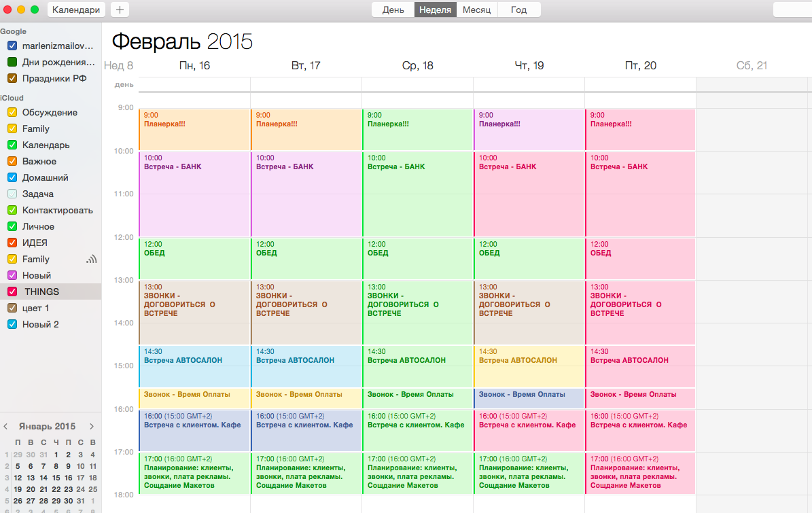Click the Family shared broadcast icon
Screen dimensions: 812x513
pyautogui.click(x=92, y=259)
